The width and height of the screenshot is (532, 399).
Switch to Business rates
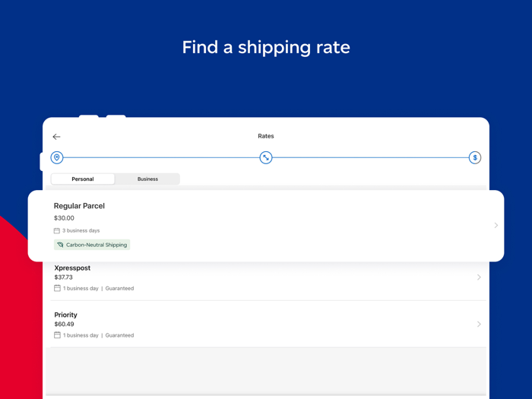[x=147, y=179]
